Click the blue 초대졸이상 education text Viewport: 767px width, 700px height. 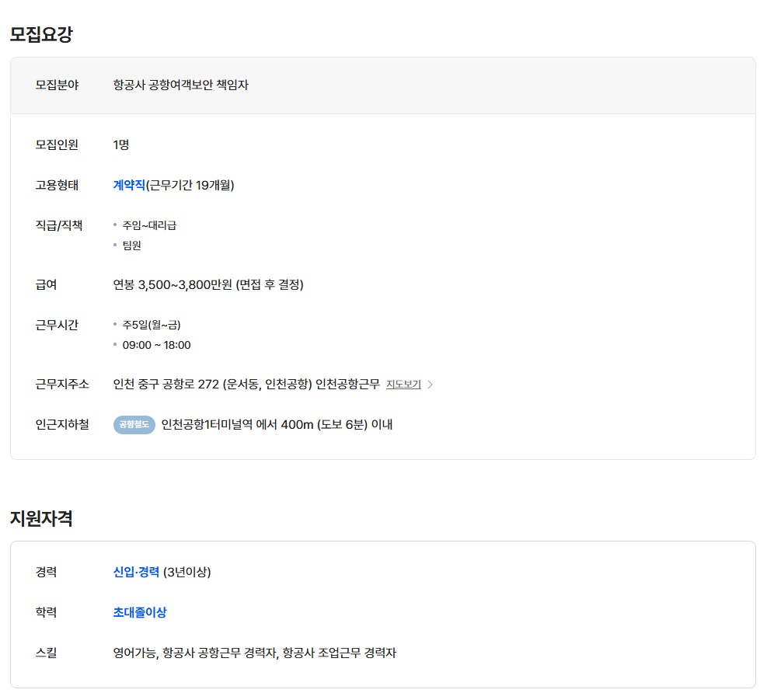[140, 612]
